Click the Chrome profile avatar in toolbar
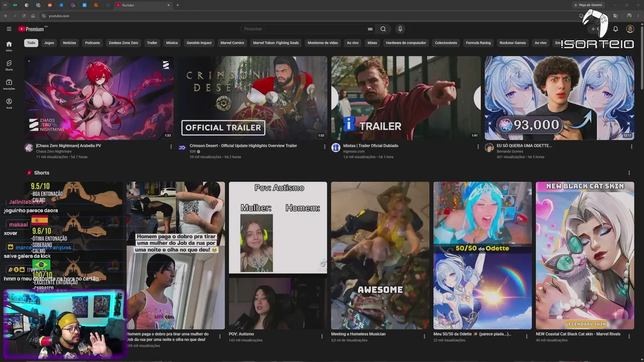The height and width of the screenshot is (362, 644). pos(629,16)
